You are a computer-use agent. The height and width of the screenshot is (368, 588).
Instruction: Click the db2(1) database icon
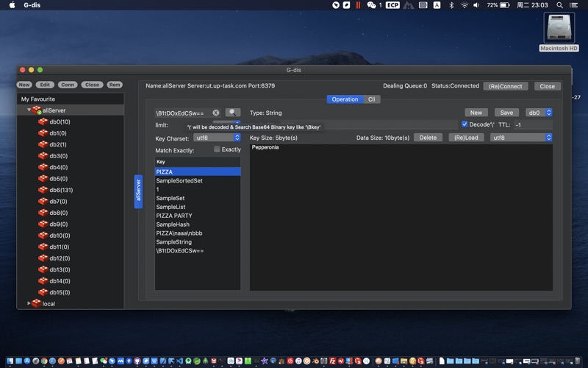click(43, 144)
